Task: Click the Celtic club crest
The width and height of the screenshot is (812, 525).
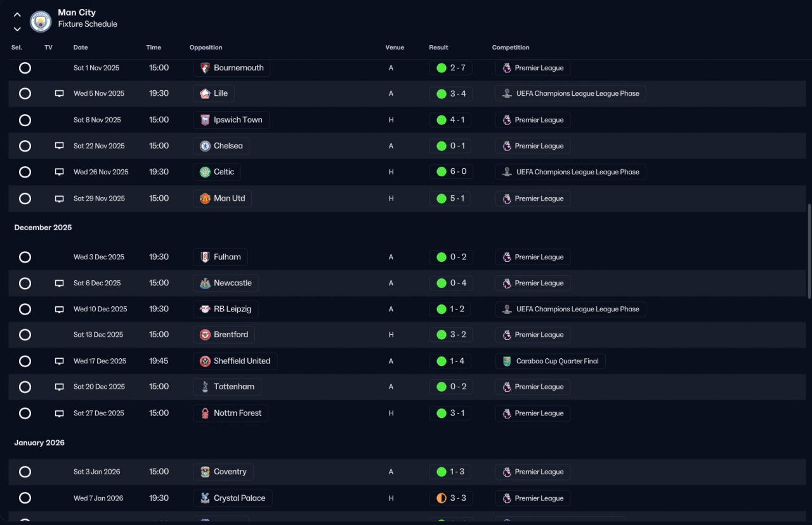Action: [x=205, y=172]
